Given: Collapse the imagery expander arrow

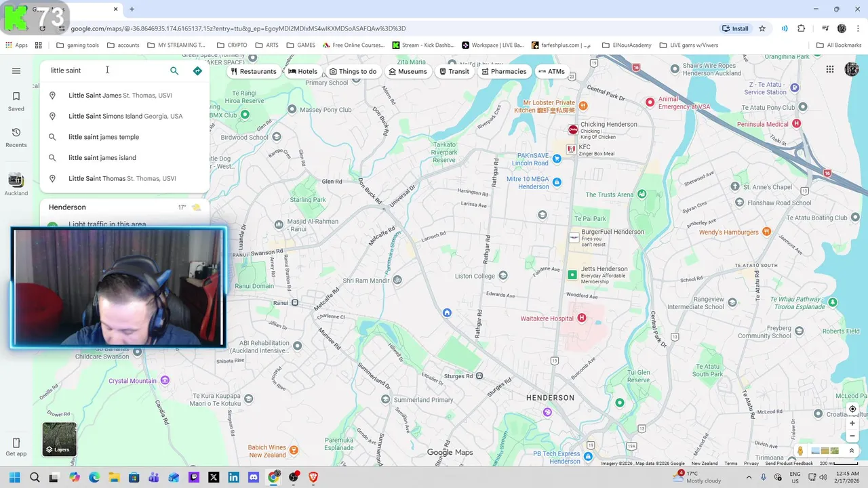Looking at the screenshot, I should 852,451.
